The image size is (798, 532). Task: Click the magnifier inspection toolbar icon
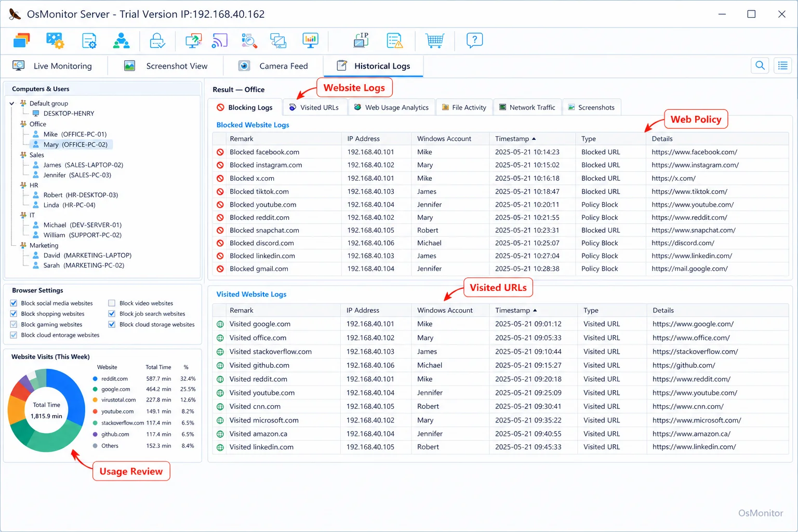pyautogui.click(x=249, y=41)
